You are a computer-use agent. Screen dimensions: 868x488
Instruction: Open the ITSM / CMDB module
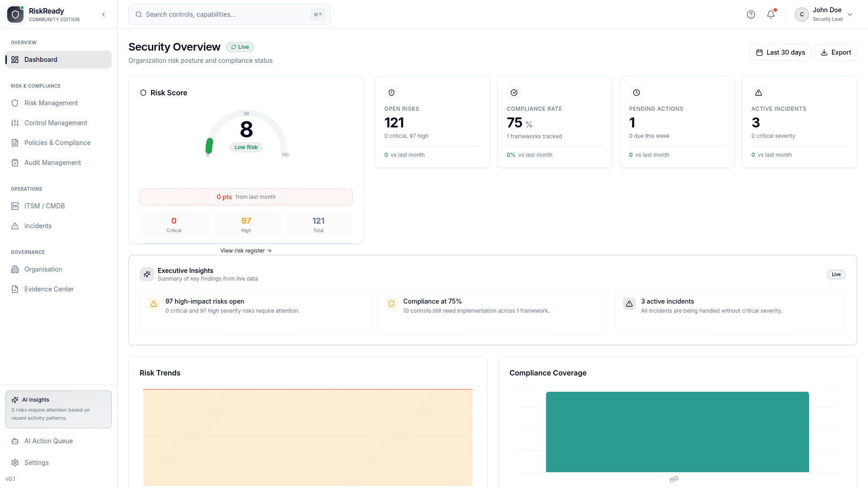pyautogui.click(x=44, y=206)
